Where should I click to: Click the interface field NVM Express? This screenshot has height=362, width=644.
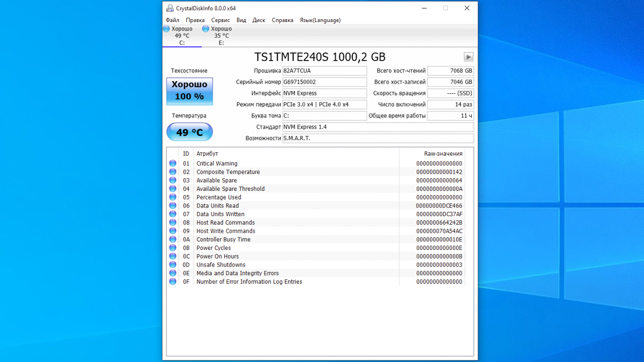click(x=325, y=93)
